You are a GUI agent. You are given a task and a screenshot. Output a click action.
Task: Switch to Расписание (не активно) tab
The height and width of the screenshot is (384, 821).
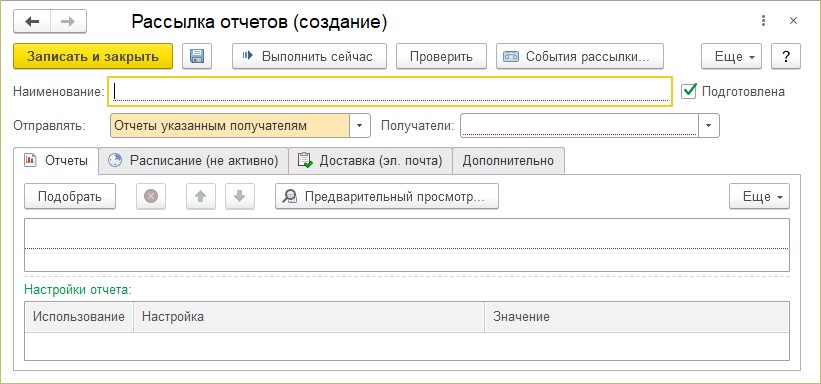click(x=194, y=161)
